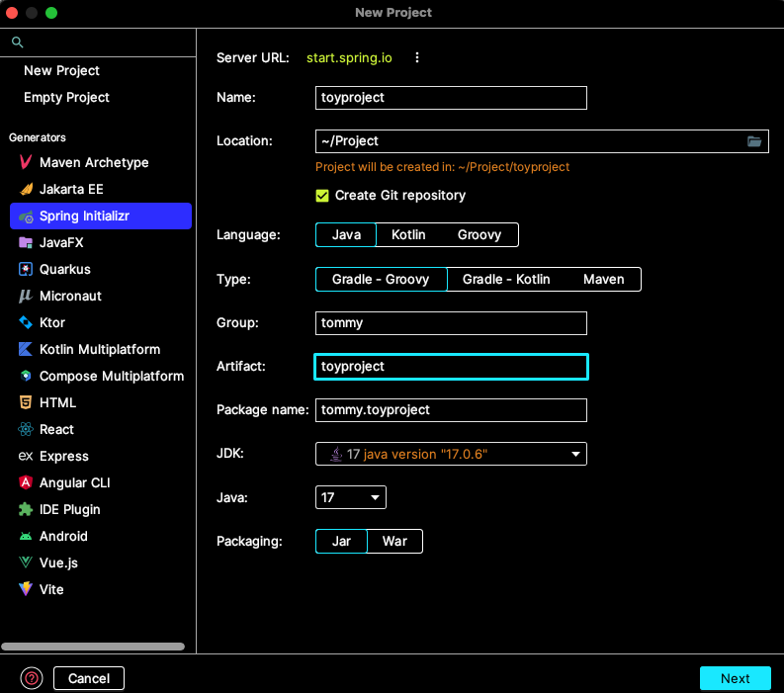Click the Express icon
The height and width of the screenshot is (693, 784).
click(26, 456)
